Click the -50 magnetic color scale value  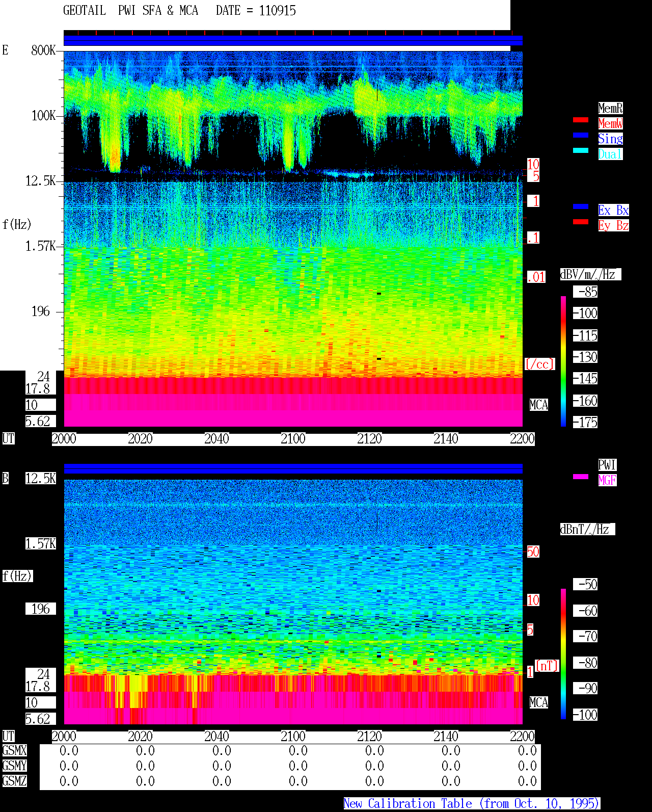[x=586, y=584]
